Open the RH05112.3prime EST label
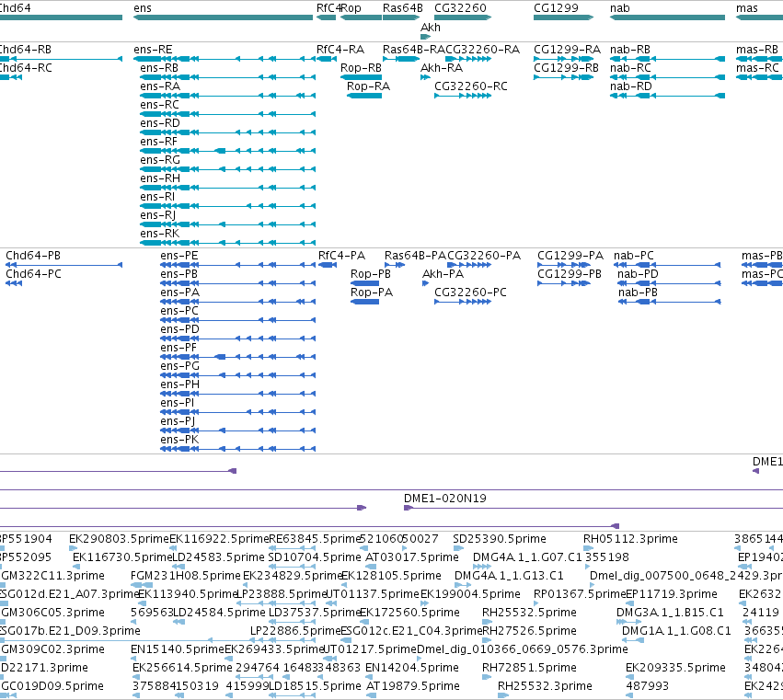This screenshot has height=700, width=783. click(x=630, y=539)
